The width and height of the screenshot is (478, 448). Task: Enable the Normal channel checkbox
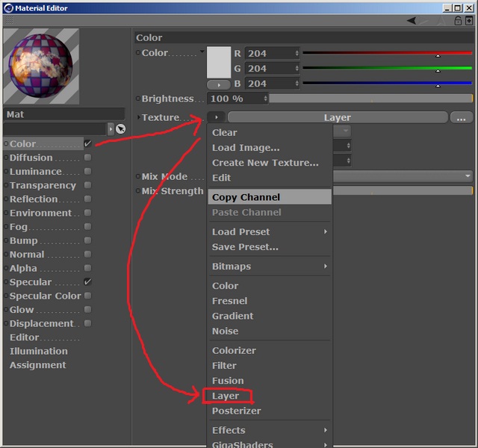pyautogui.click(x=88, y=254)
